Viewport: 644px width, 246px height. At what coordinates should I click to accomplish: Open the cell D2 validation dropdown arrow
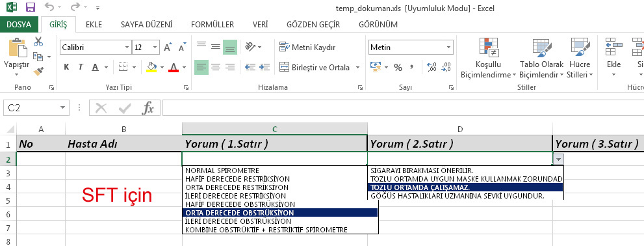(x=558, y=159)
